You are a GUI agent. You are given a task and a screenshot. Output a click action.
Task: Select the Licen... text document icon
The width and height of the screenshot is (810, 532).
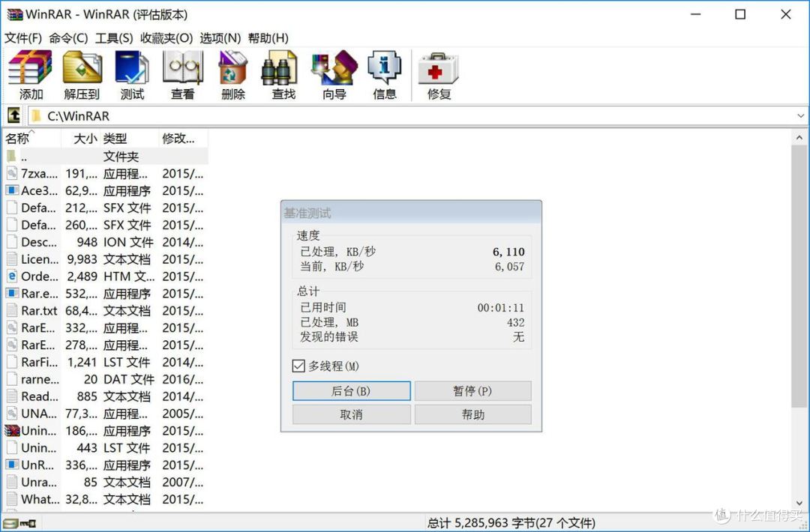point(12,259)
